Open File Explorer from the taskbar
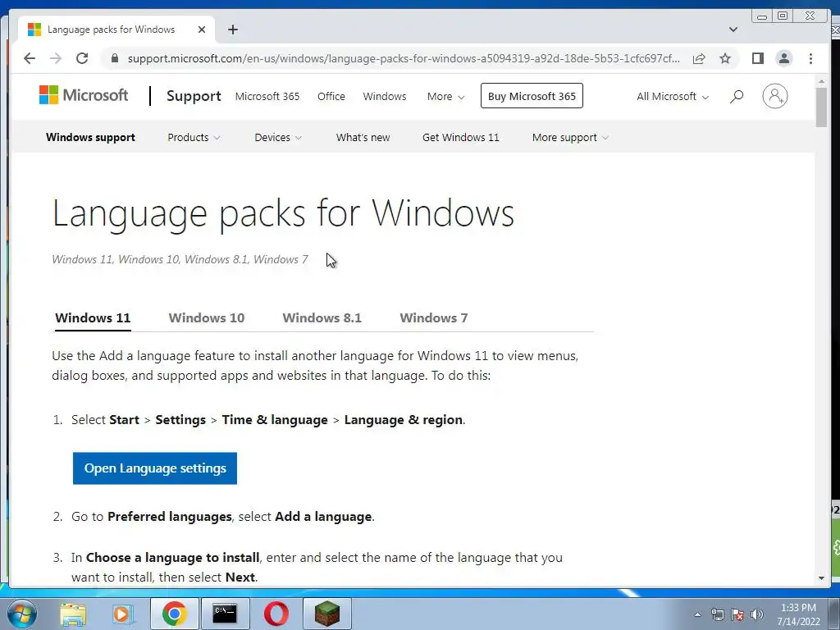This screenshot has width=840, height=630. coord(73,614)
